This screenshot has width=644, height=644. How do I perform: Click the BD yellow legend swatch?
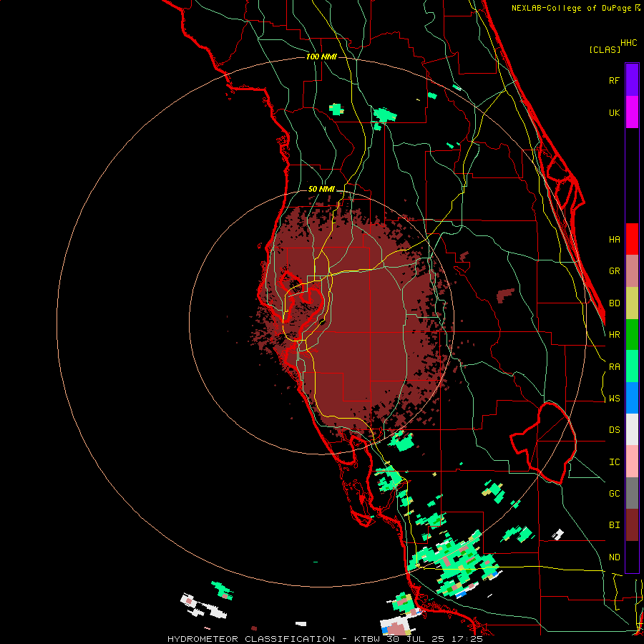point(632,303)
